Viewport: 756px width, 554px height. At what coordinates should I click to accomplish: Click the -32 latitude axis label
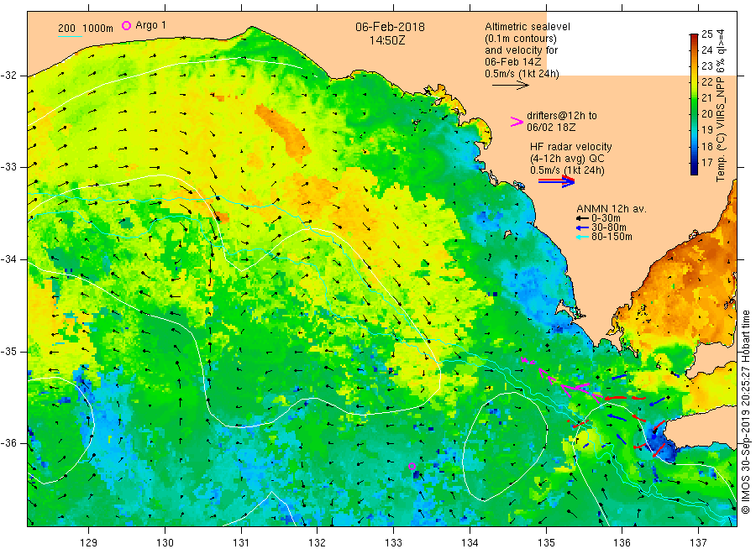click(9, 76)
